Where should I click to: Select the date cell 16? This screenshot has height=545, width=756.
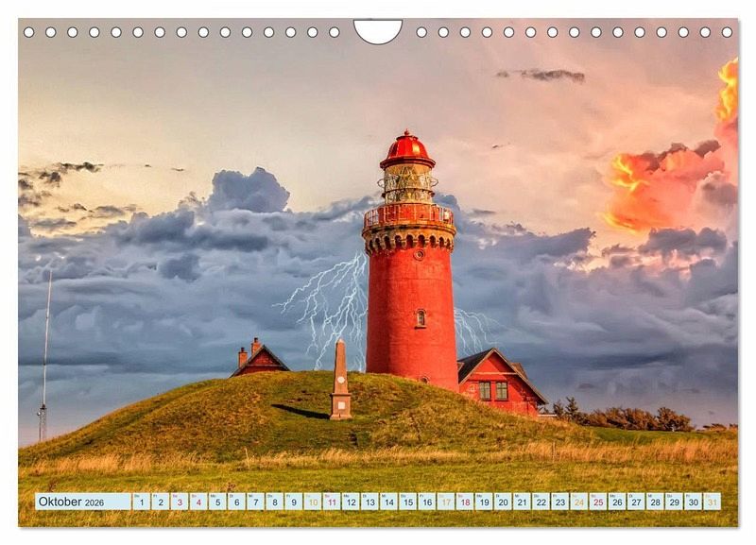(427, 502)
